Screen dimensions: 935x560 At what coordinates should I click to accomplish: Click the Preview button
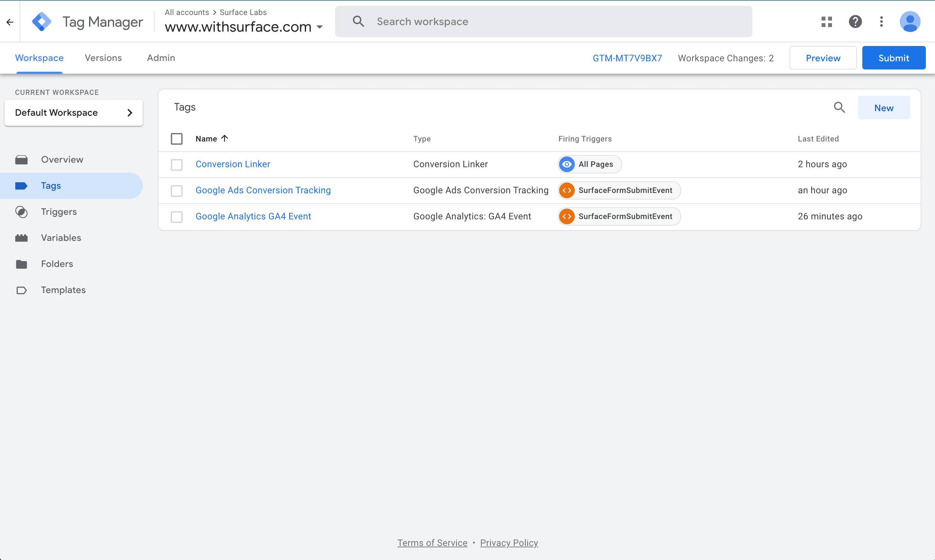[823, 58]
